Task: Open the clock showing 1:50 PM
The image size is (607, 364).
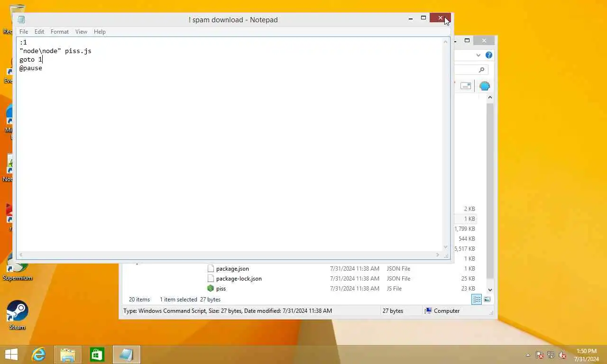Action: 587,355
